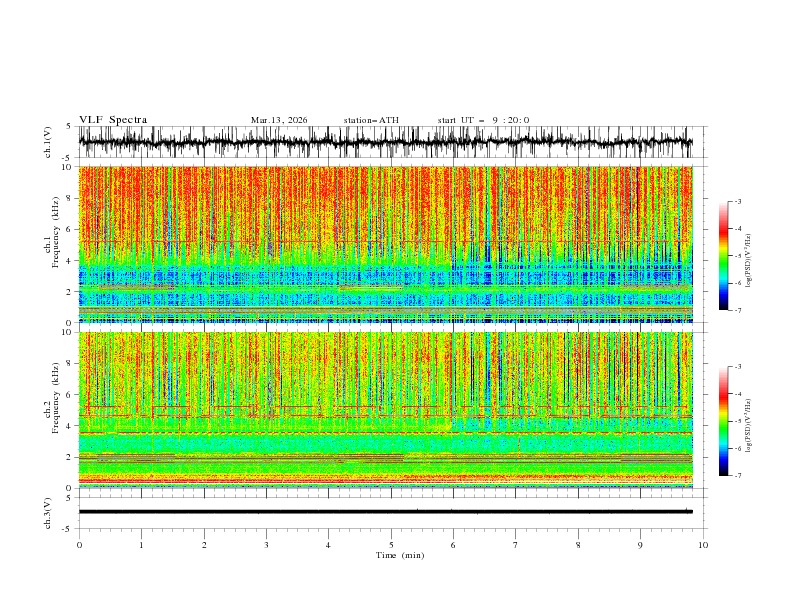Viewport: 792px width, 612px height.
Task: Click the "Time (min)" axis label
Action: pos(400,555)
